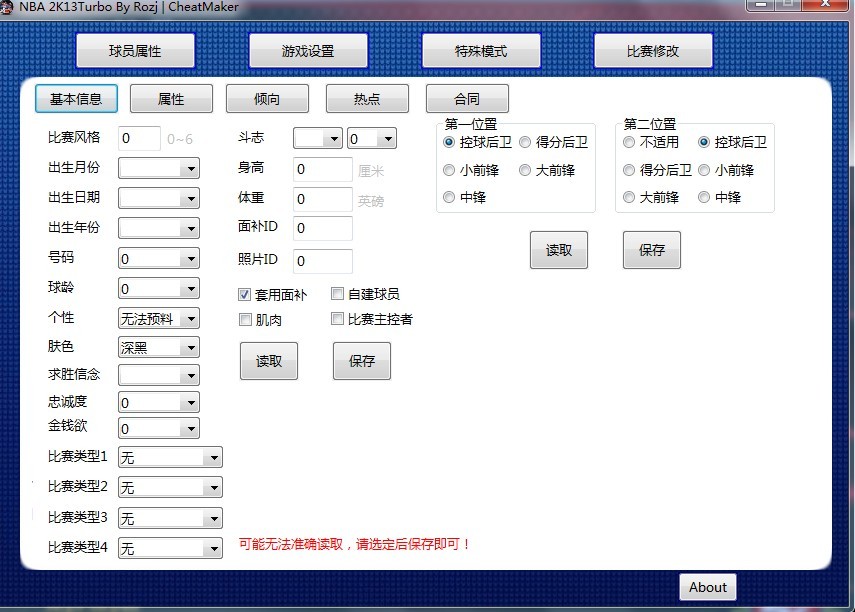Click the 身高 input field

tap(322, 170)
